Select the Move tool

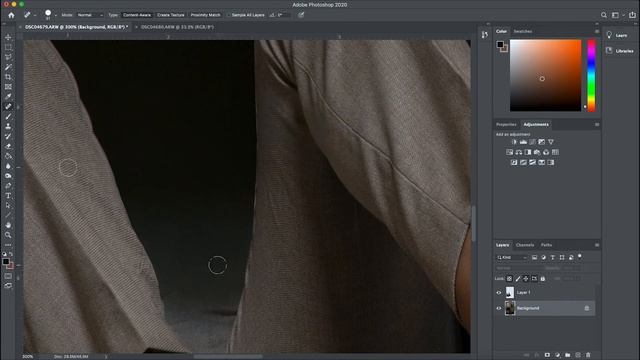click(x=8, y=38)
